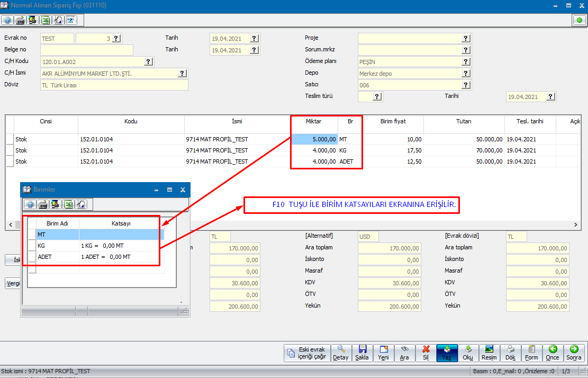The height and width of the screenshot is (378, 588).
Task: Open lookup for Depo field
Action: click(x=466, y=73)
